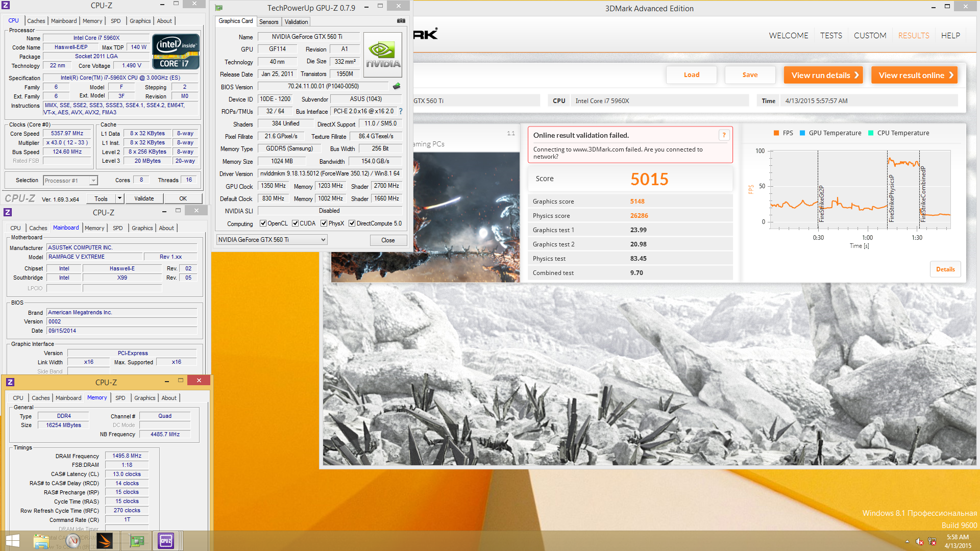Click the BIOS save chip icon in GPU-Z
This screenshot has height=551, width=980.
click(397, 86)
